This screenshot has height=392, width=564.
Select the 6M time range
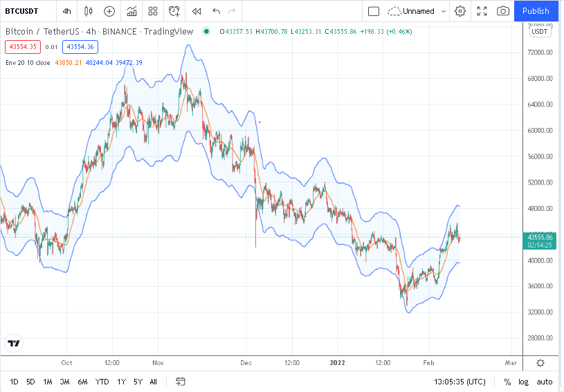[82, 382]
